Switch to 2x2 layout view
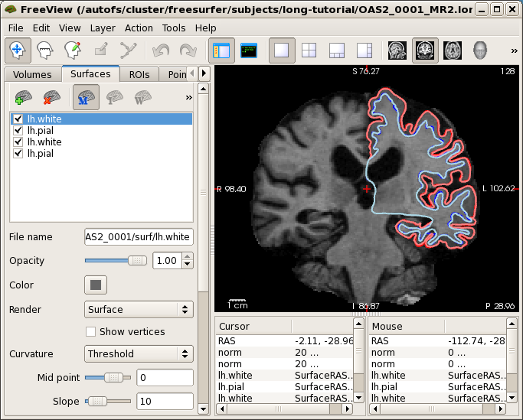 coord(309,50)
